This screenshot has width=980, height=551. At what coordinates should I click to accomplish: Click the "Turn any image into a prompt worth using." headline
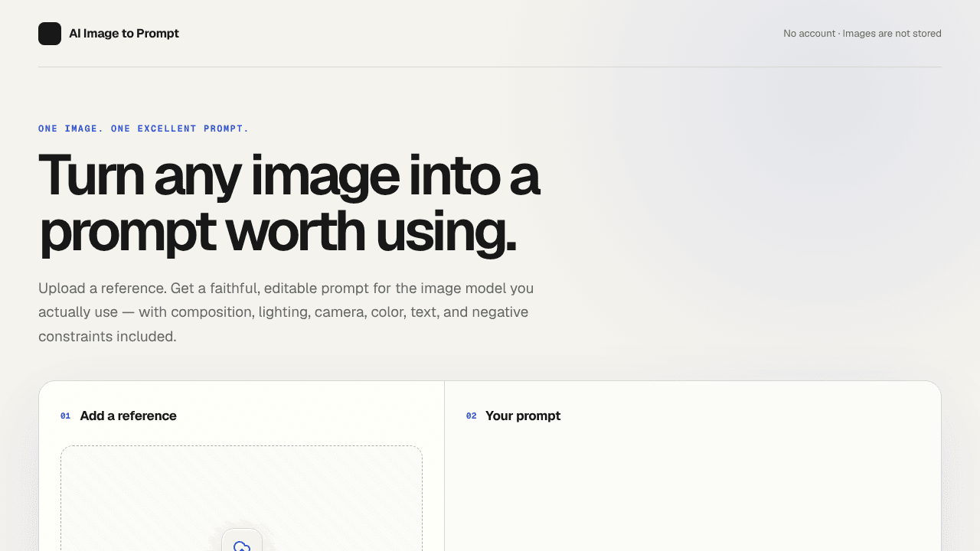[289, 204]
